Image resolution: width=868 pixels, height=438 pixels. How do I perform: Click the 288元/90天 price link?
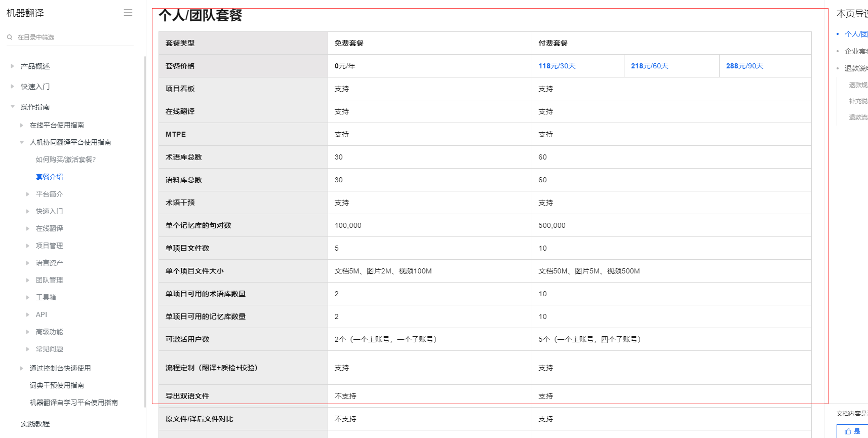tap(745, 66)
